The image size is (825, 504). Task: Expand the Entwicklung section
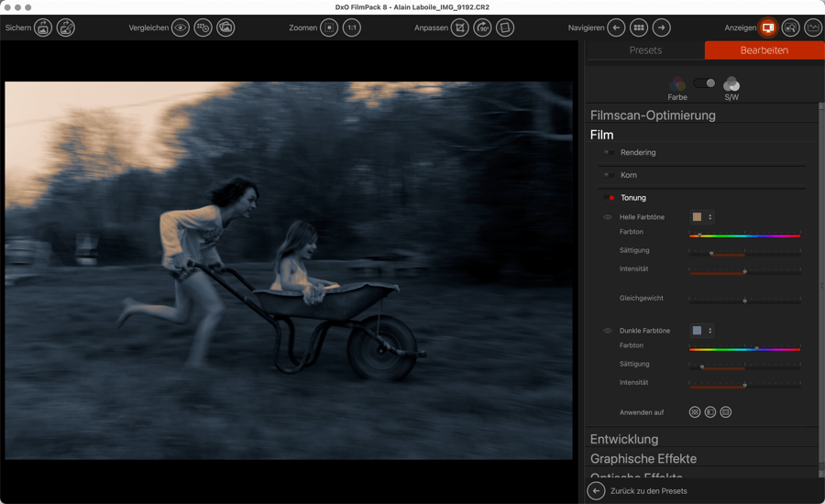tap(624, 439)
